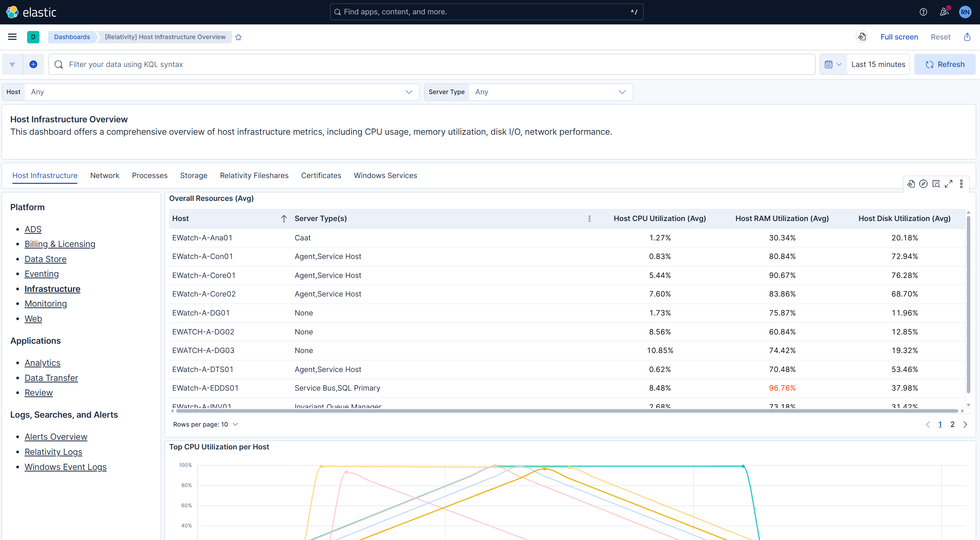Open the Data Transfer link
The width and height of the screenshot is (980, 540).
(x=51, y=378)
